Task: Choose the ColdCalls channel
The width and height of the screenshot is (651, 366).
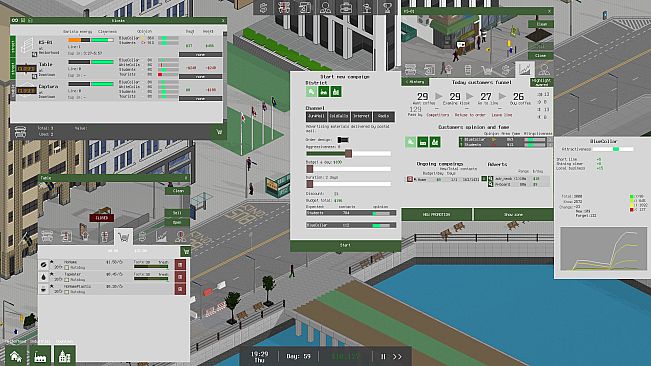Action: click(339, 117)
